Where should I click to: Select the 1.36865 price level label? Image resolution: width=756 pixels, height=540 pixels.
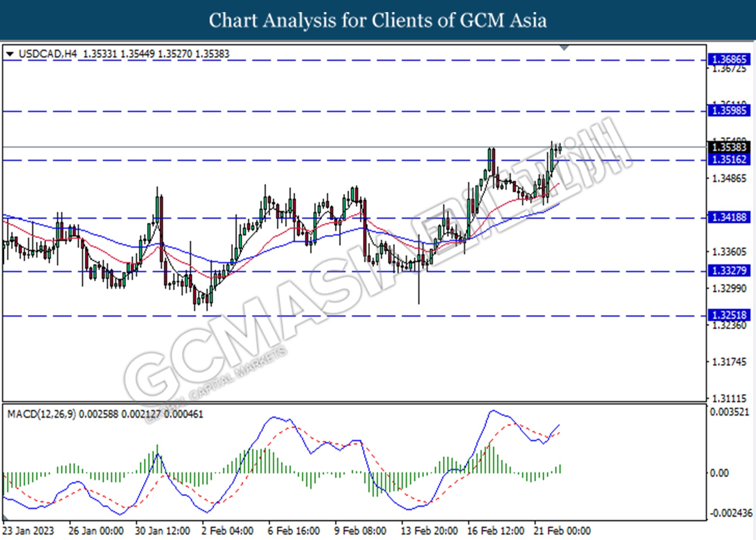pos(729,59)
